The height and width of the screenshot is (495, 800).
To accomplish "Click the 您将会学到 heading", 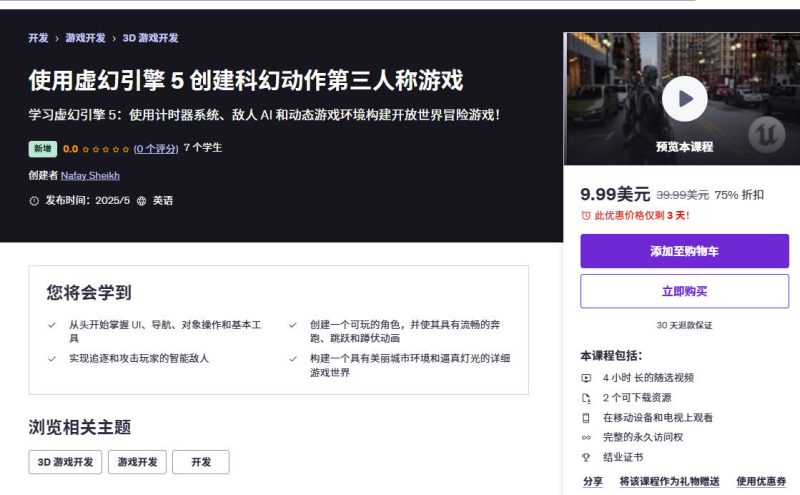I will click(89, 292).
